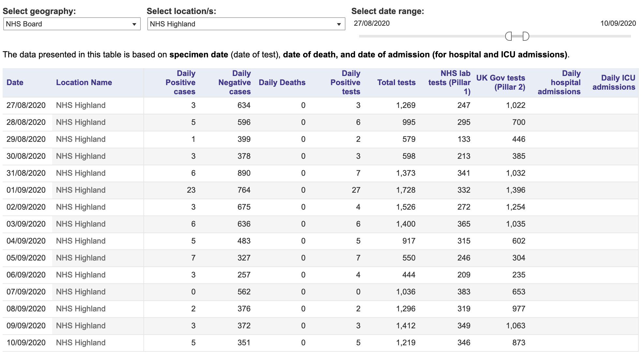
Task: Sort by Total tests column header
Action: click(x=397, y=82)
